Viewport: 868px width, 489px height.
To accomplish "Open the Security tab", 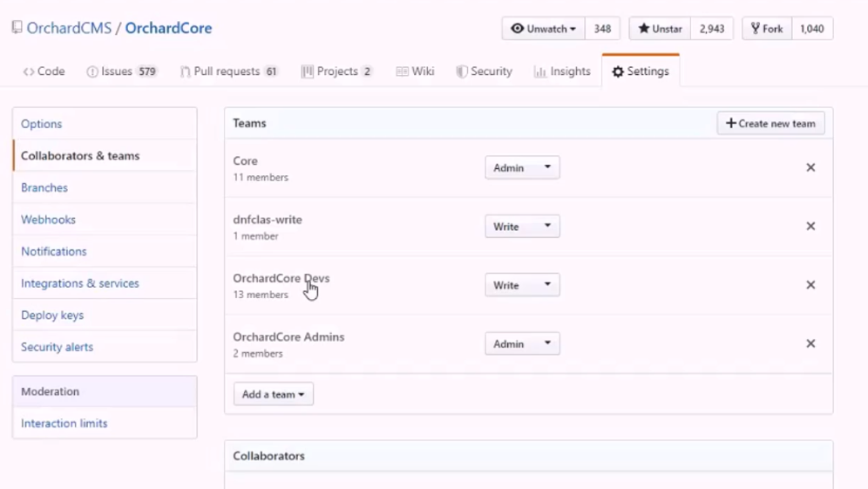I will [485, 71].
